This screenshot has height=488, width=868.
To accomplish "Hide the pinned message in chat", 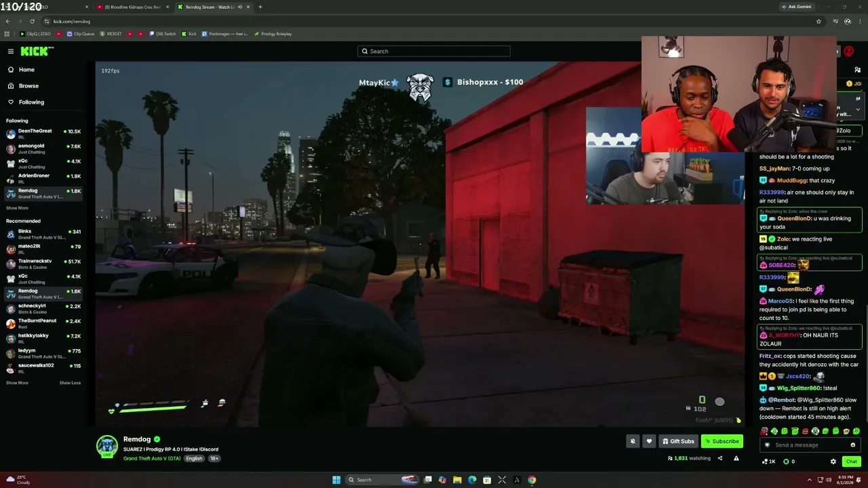I will pyautogui.click(x=858, y=99).
